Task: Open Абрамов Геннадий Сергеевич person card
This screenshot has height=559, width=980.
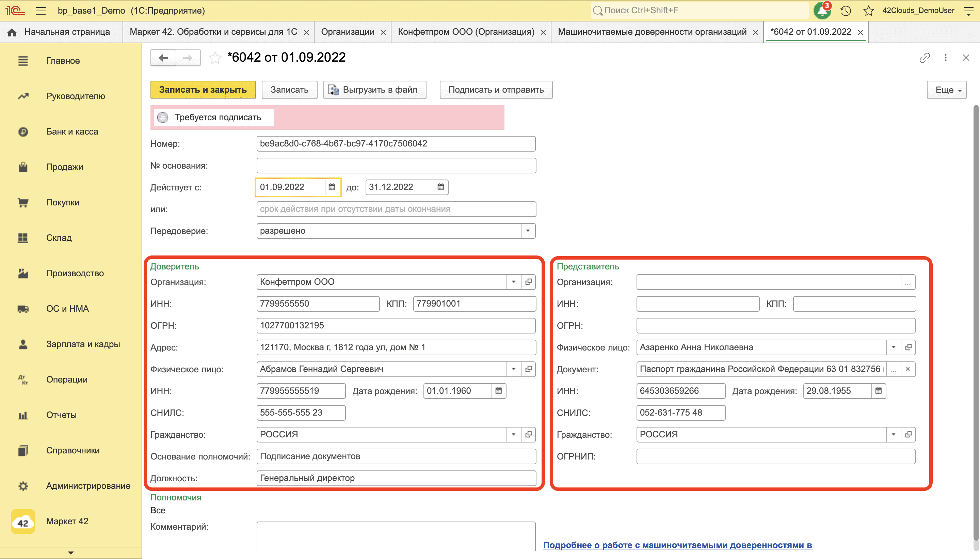Action: click(x=529, y=369)
